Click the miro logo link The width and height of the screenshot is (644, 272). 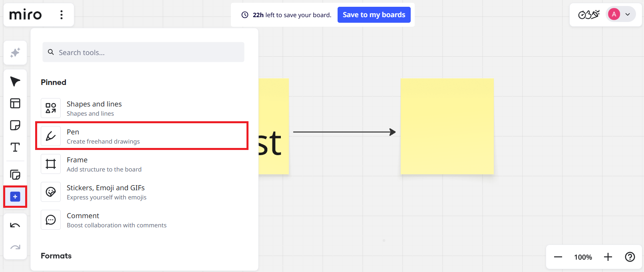pyautogui.click(x=25, y=14)
